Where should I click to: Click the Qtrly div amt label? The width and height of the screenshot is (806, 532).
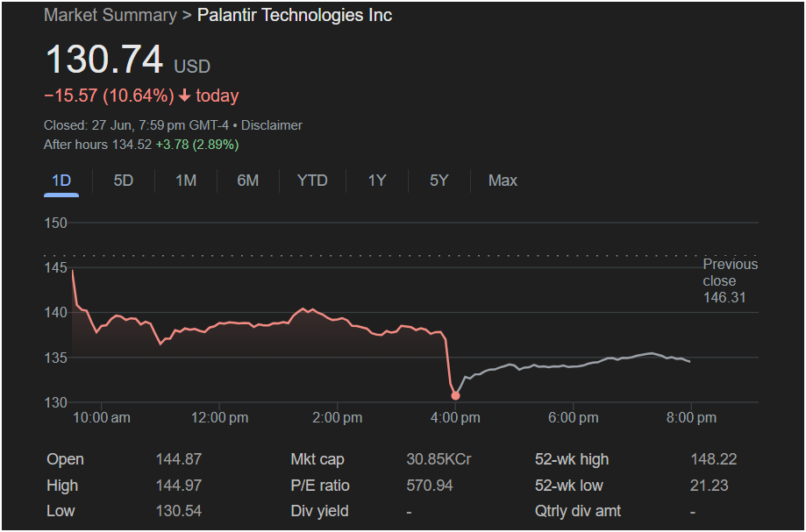coord(578,511)
